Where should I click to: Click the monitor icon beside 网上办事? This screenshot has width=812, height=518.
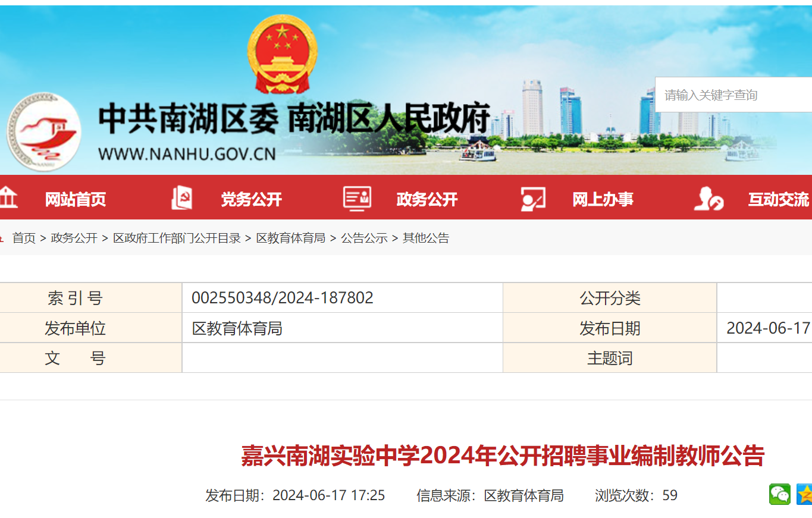coord(532,199)
